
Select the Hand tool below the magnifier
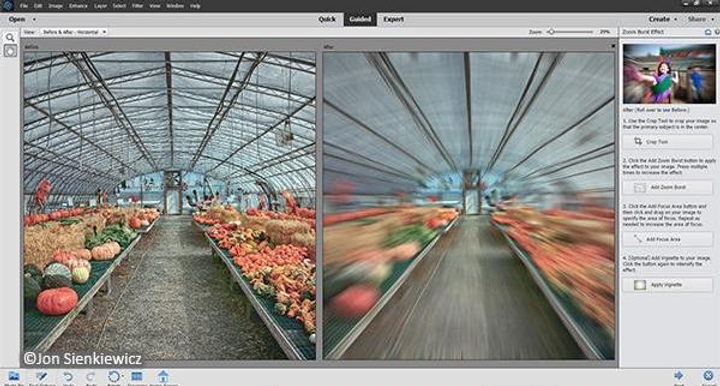10,51
